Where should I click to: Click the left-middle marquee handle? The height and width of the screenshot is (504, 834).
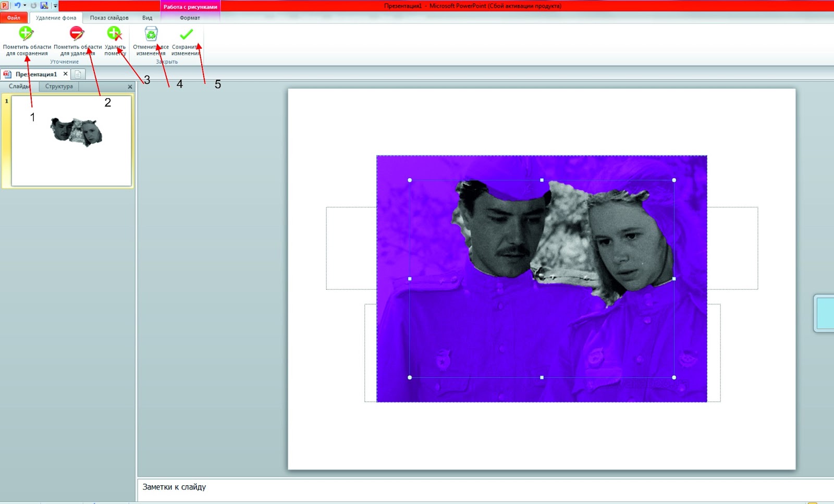point(410,279)
